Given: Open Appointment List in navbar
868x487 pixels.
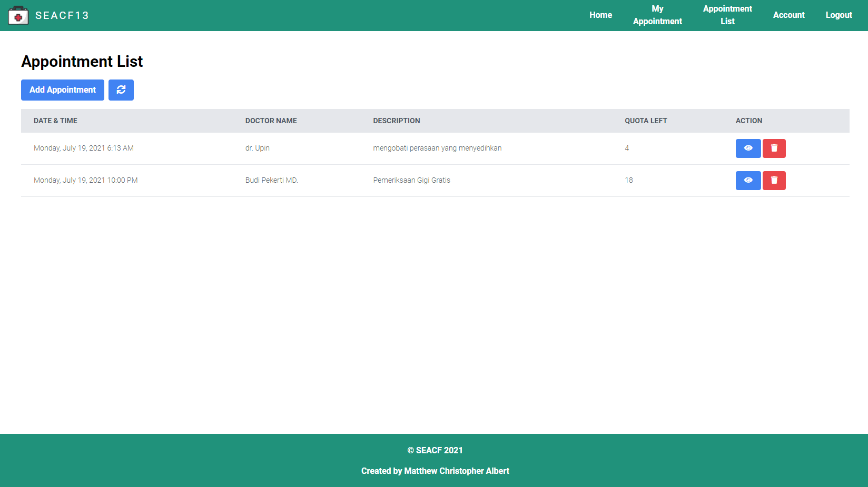Looking at the screenshot, I should tap(727, 15).
